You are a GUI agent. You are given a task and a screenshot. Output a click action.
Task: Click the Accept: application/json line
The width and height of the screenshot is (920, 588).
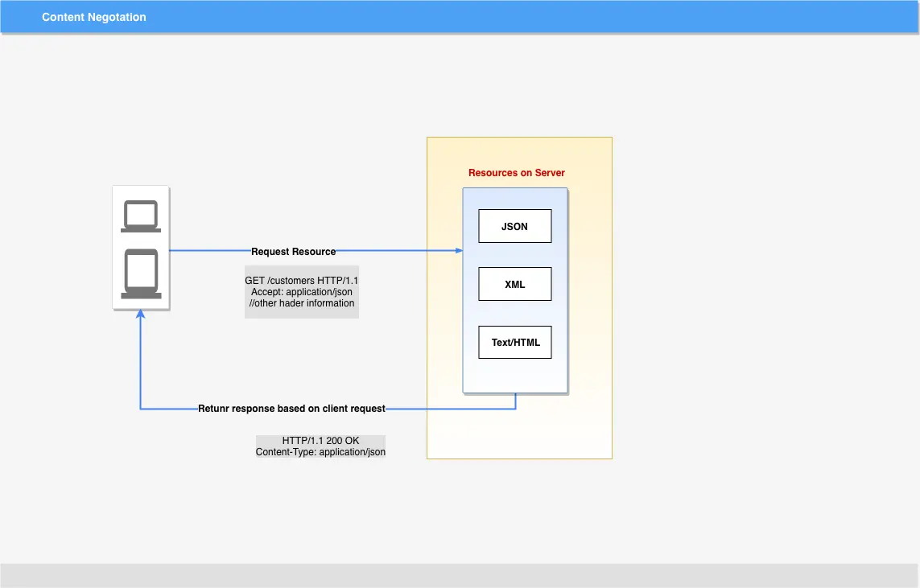pos(302,292)
